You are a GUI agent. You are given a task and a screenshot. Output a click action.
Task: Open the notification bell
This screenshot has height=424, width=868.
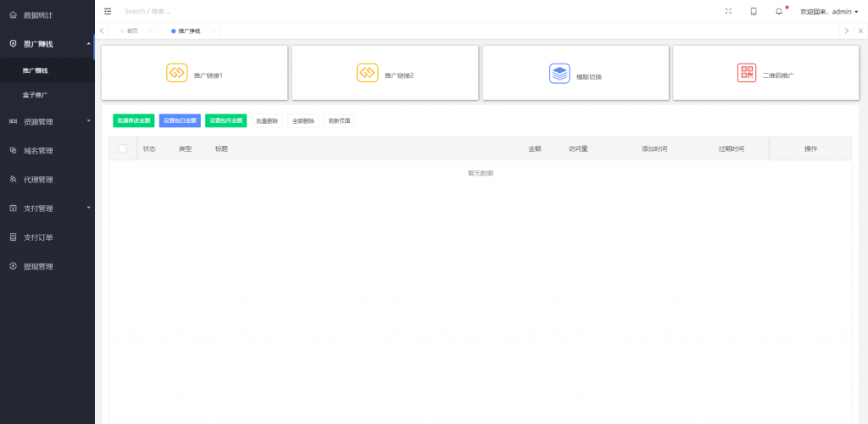pos(778,11)
